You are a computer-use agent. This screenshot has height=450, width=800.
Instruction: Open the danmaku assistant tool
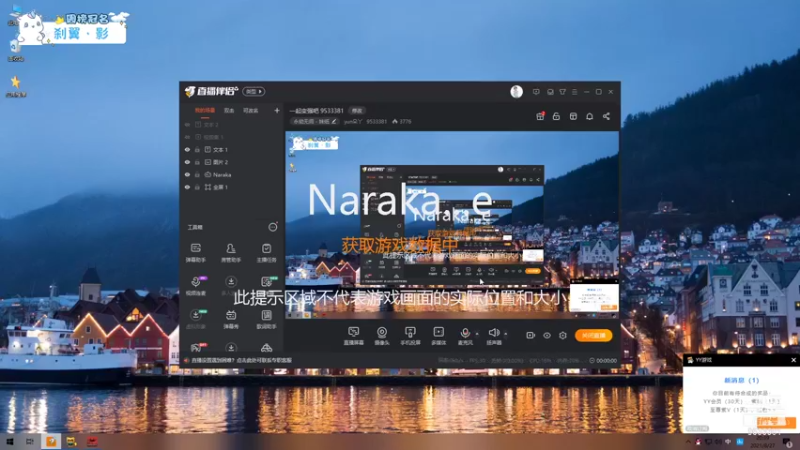point(195,253)
